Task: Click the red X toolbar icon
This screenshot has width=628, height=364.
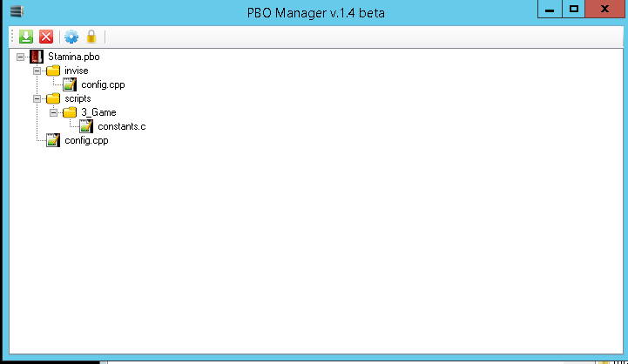Action: tap(46, 37)
